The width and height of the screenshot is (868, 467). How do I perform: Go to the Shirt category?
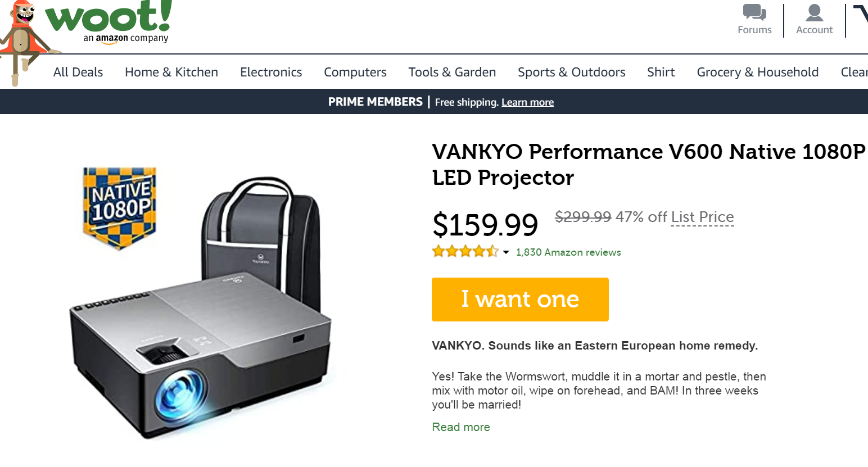click(661, 72)
